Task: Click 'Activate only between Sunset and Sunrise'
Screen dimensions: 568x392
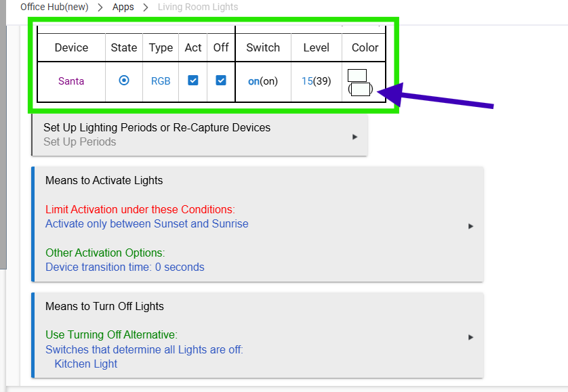Action: tap(147, 223)
